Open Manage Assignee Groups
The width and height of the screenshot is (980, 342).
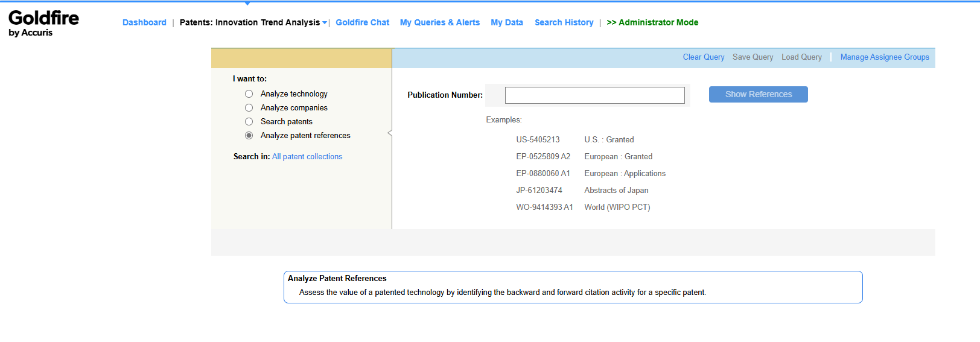[x=884, y=57]
